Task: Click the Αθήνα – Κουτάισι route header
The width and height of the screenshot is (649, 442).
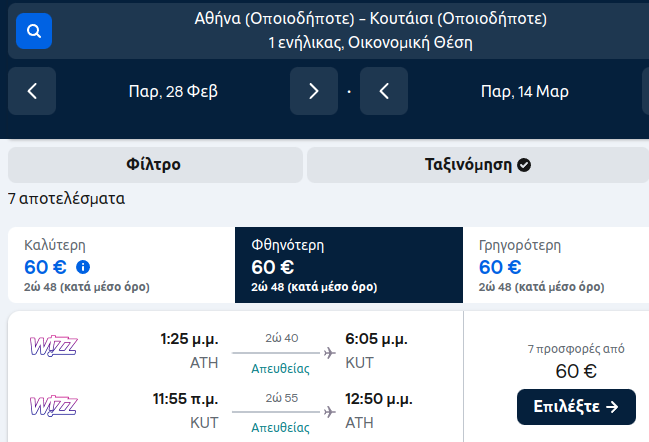Action: tap(370, 30)
